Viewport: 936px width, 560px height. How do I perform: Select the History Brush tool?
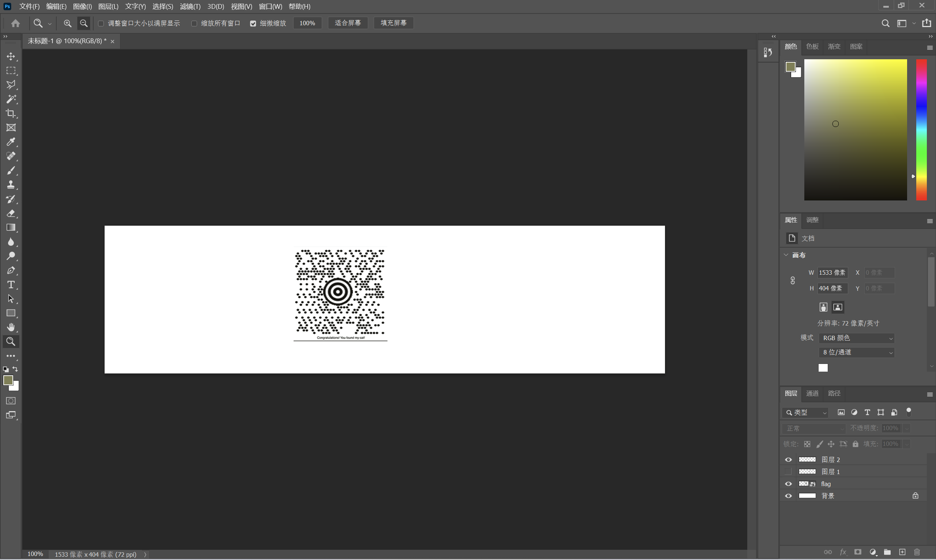pyautogui.click(x=11, y=199)
